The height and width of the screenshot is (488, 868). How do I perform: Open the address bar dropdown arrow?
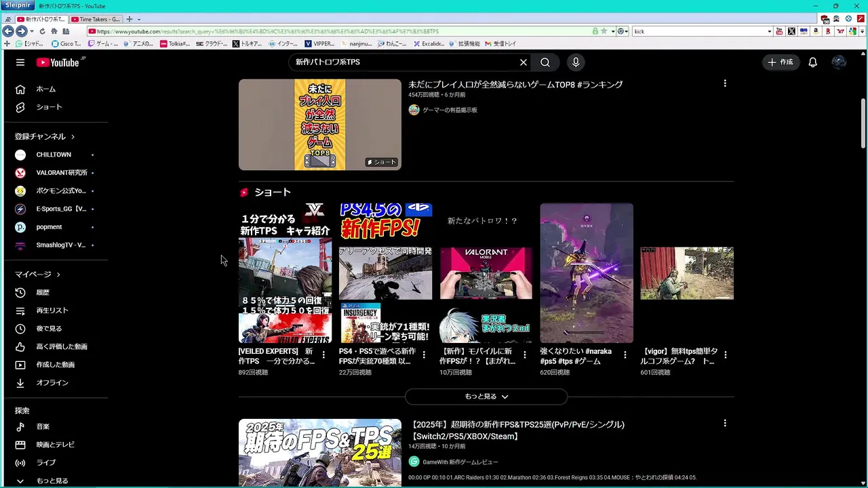click(612, 31)
